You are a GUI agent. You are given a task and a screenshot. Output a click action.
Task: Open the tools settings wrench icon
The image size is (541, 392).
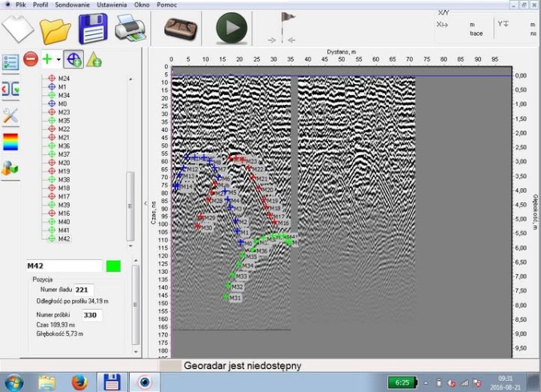(x=10, y=115)
